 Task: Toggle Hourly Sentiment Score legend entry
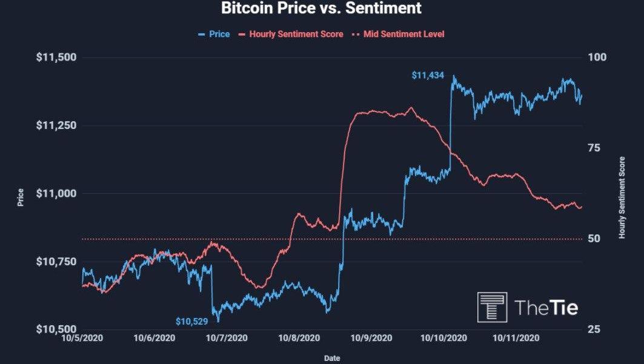point(291,34)
